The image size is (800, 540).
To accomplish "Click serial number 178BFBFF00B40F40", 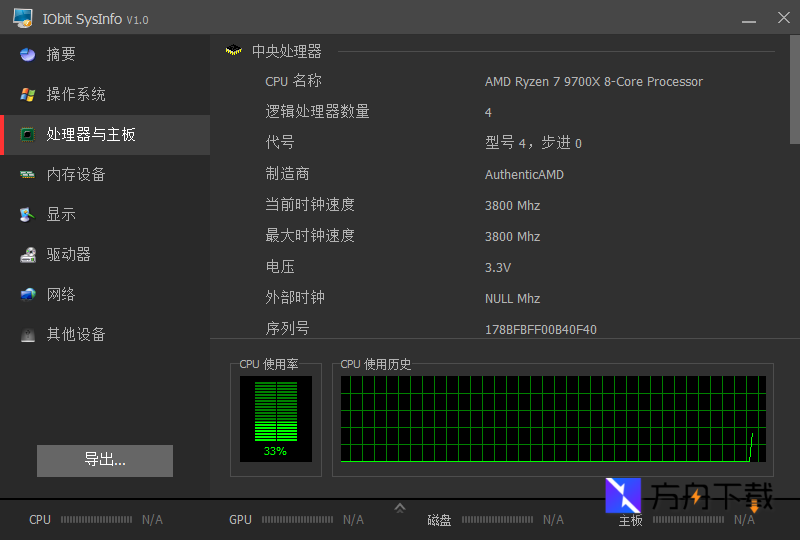I will point(540,330).
